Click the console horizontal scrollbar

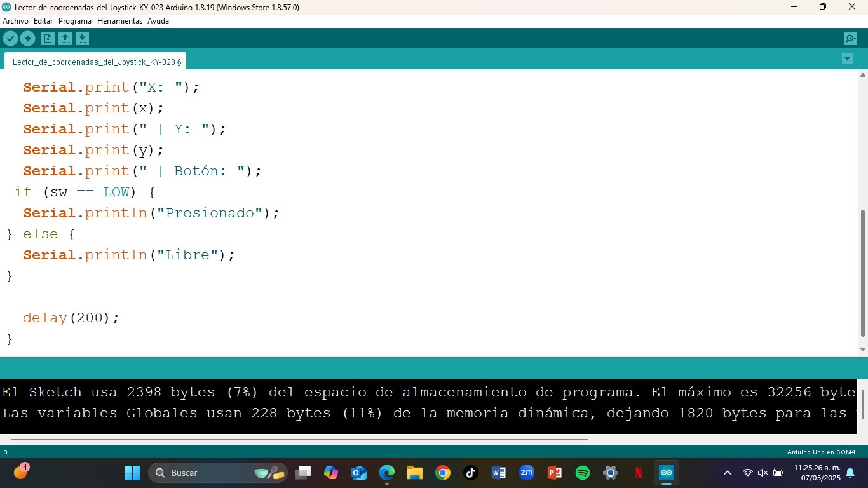[299, 439]
